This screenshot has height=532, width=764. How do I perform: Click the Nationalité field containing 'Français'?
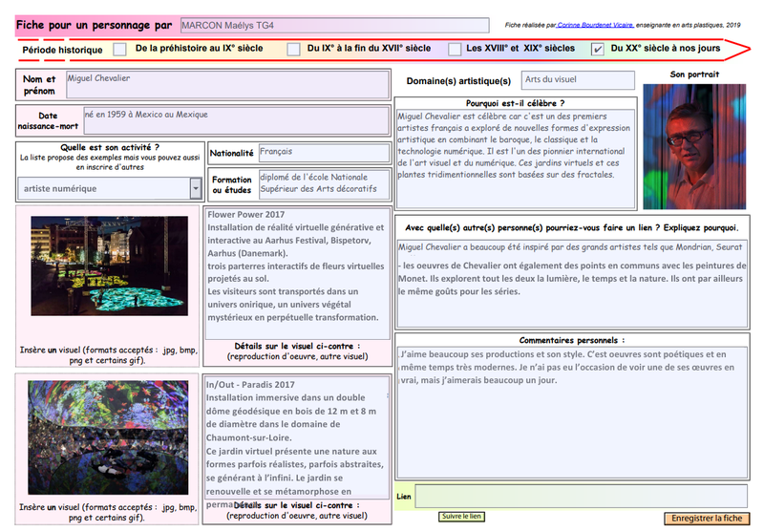pos(324,153)
